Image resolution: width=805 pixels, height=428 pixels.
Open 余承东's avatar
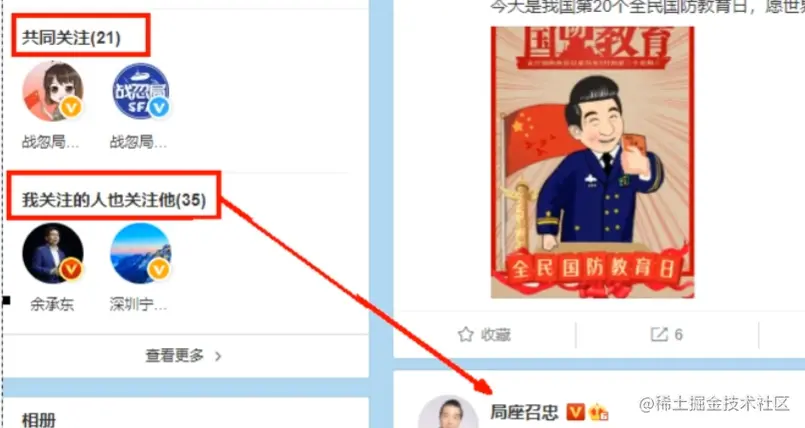click(x=53, y=254)
